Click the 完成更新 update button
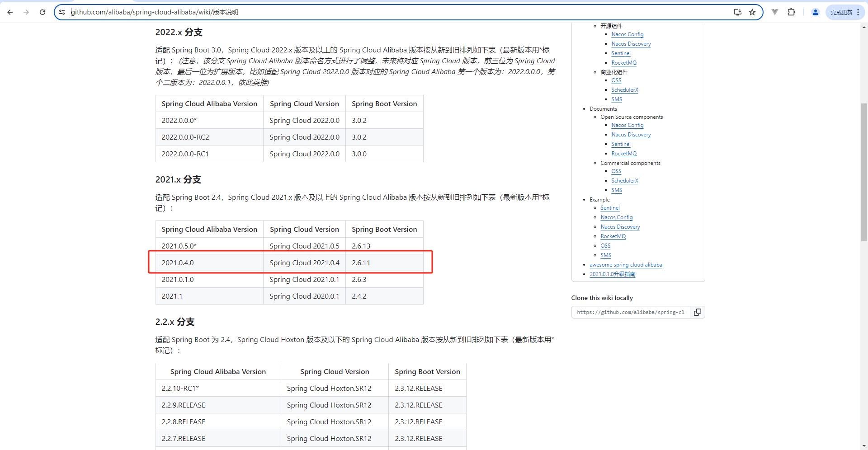The height and width of the screenshot is (450, 868). [845, 12]
